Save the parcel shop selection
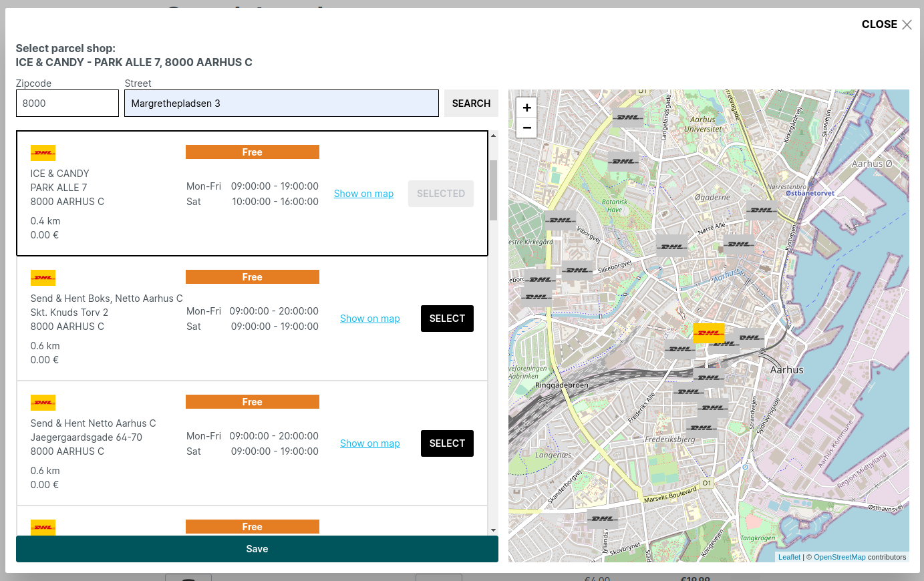The height and width of the screenshot is (581, 924). coord(257,549)
